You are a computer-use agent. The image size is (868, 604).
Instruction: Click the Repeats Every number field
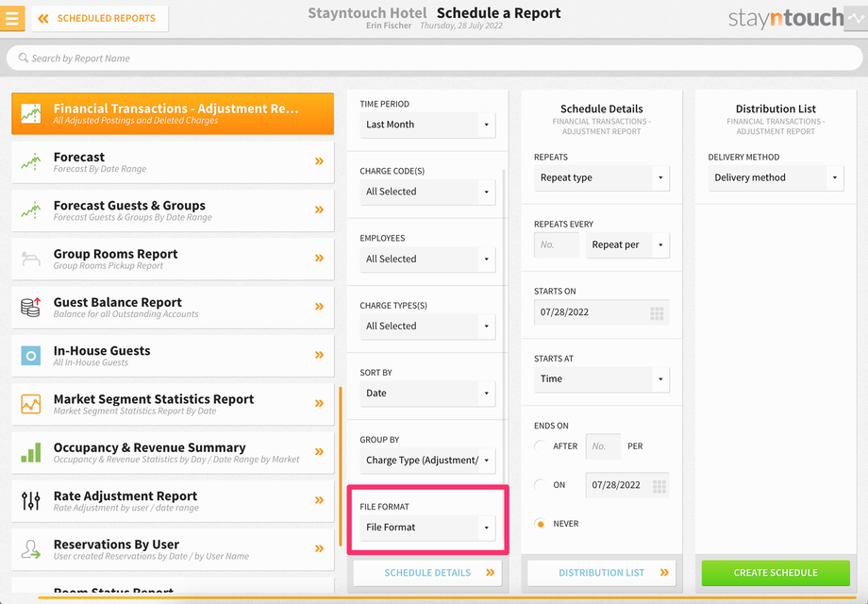pos(557,244)
